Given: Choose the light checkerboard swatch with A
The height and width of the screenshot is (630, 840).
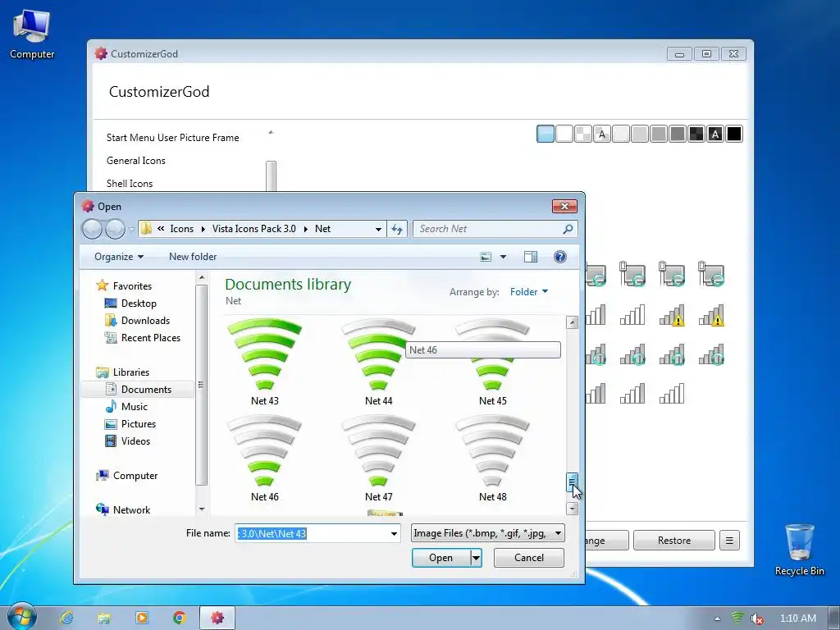Looking at the screenshot, I should coord(602,134).
